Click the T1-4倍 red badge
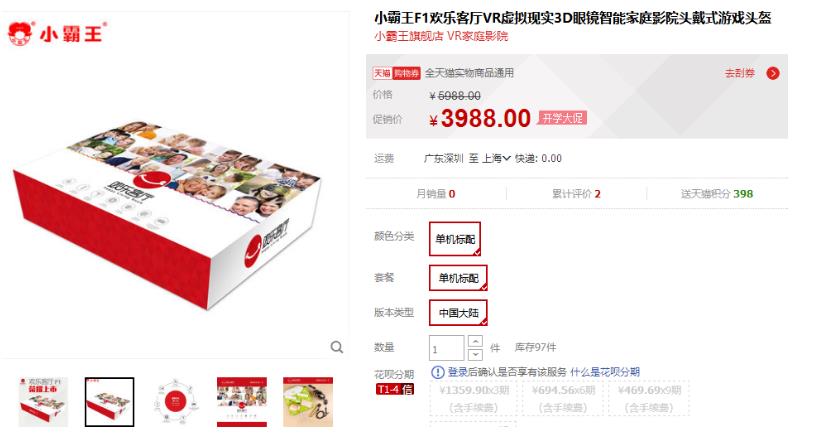 pos(395,389)
